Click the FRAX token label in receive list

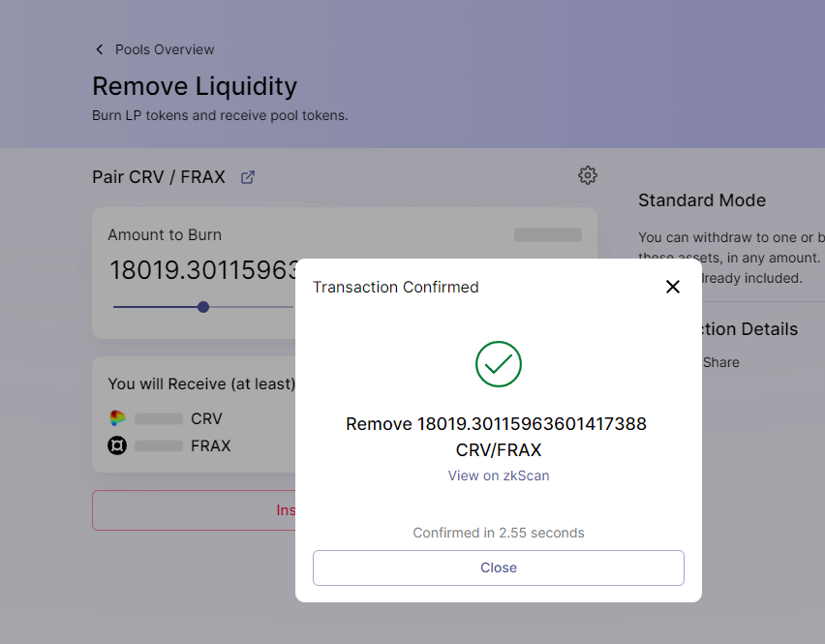[x=210, y=446]
